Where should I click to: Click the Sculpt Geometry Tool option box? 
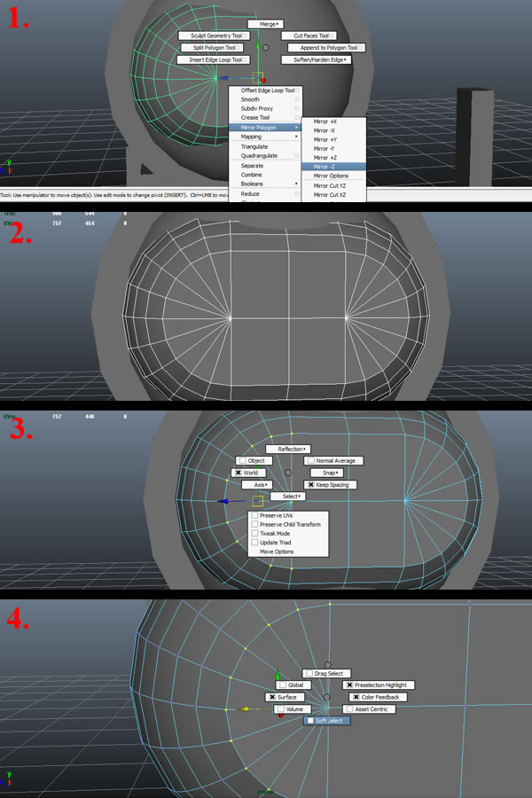coord(246,35)
